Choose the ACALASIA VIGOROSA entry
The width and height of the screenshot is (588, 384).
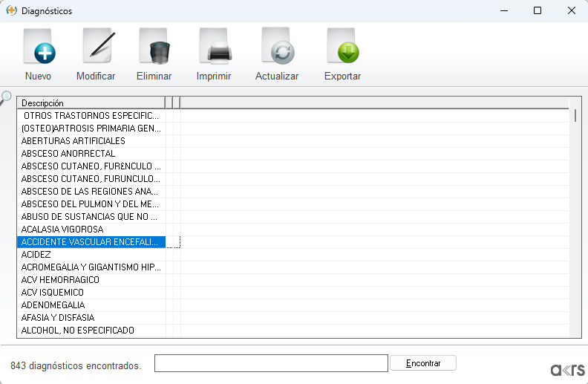pos(62,230)
